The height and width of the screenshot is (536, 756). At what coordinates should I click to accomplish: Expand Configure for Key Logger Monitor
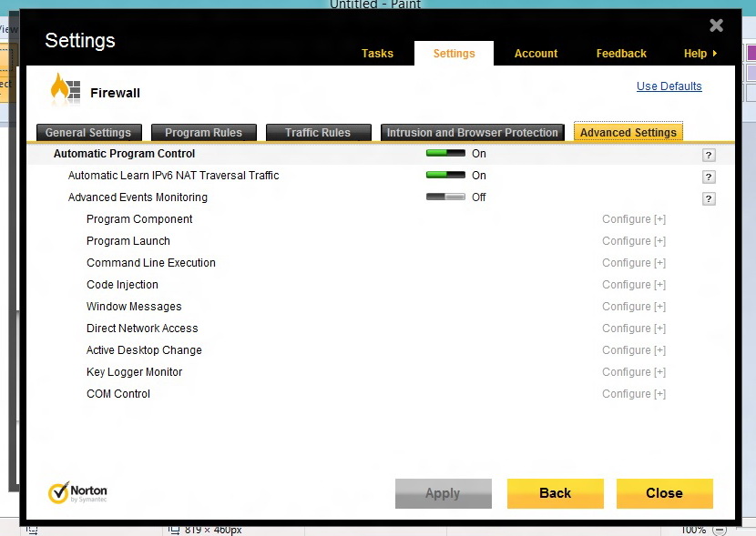[x=633, y=372]
